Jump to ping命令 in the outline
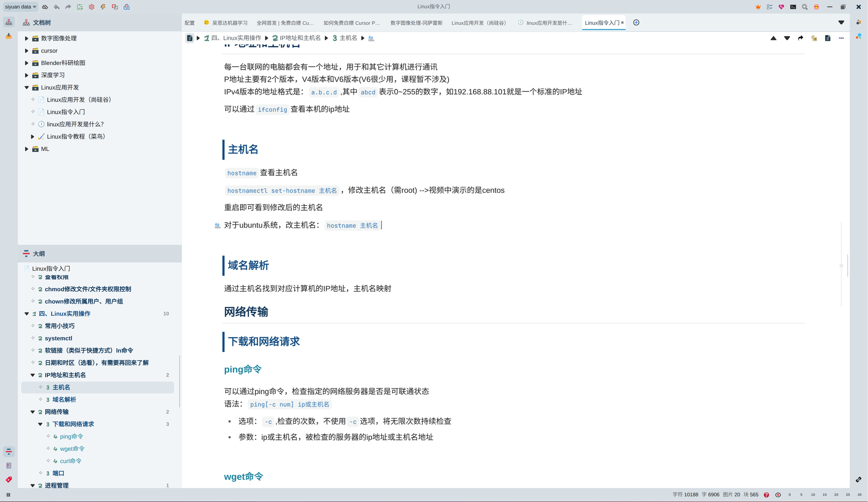The height and width of the screenshot is (502, 868). [x=71, y=436]
